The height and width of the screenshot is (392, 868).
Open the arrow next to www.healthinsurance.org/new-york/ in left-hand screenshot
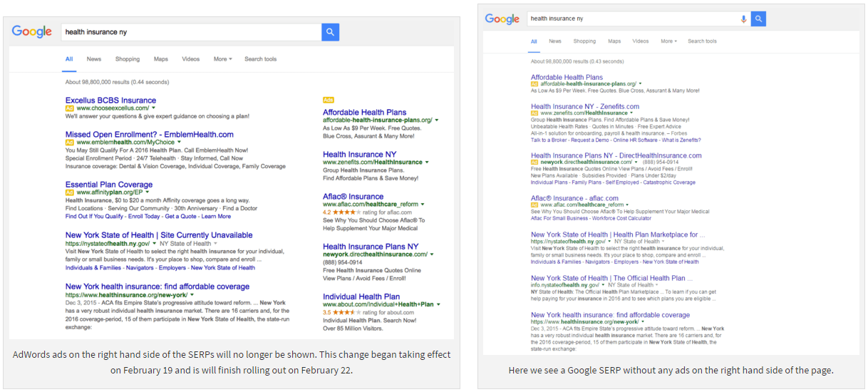(x=192, y=294)
